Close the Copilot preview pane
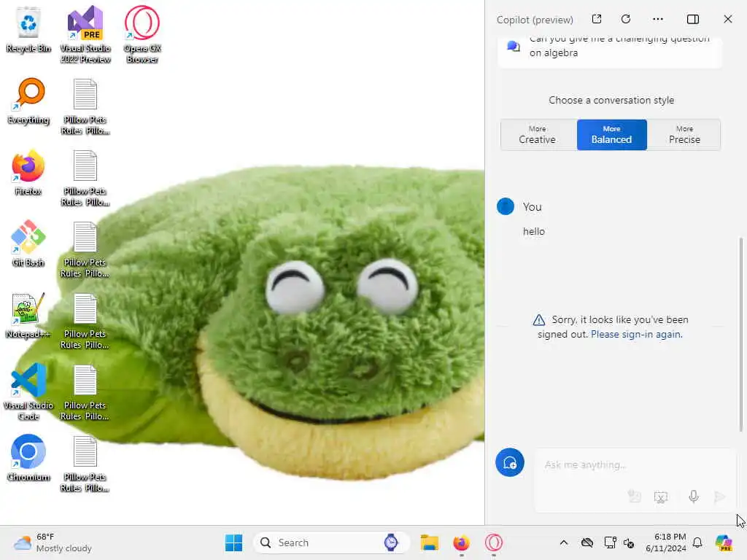This screenshot has height=560, width=747. pos(727,19)
